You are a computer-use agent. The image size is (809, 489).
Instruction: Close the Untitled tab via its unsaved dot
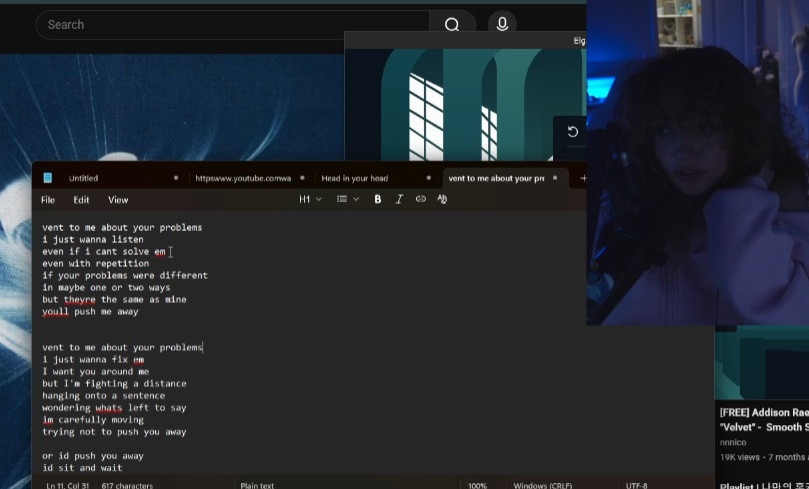click(x=176, y=178)
